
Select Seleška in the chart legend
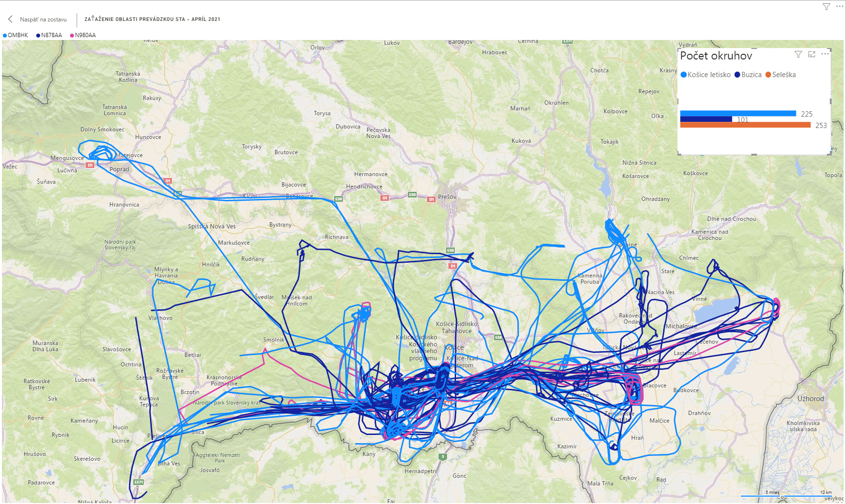[x=784, y=75]
